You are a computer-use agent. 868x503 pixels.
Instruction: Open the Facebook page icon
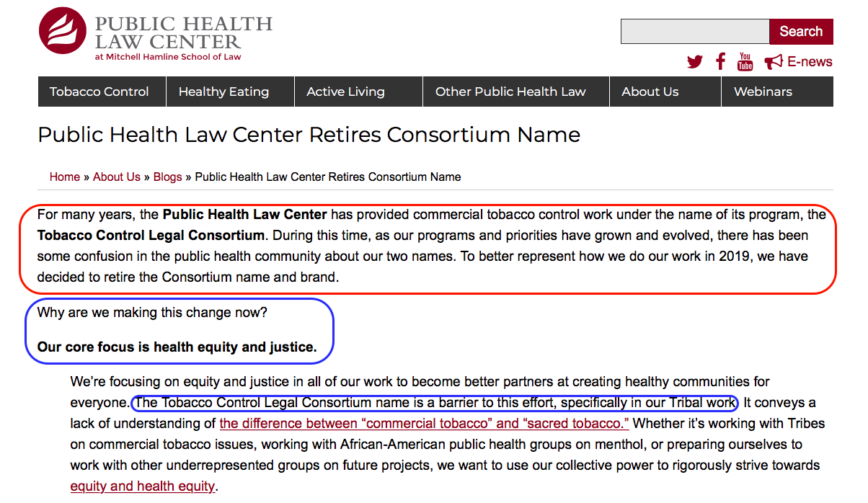720,61
